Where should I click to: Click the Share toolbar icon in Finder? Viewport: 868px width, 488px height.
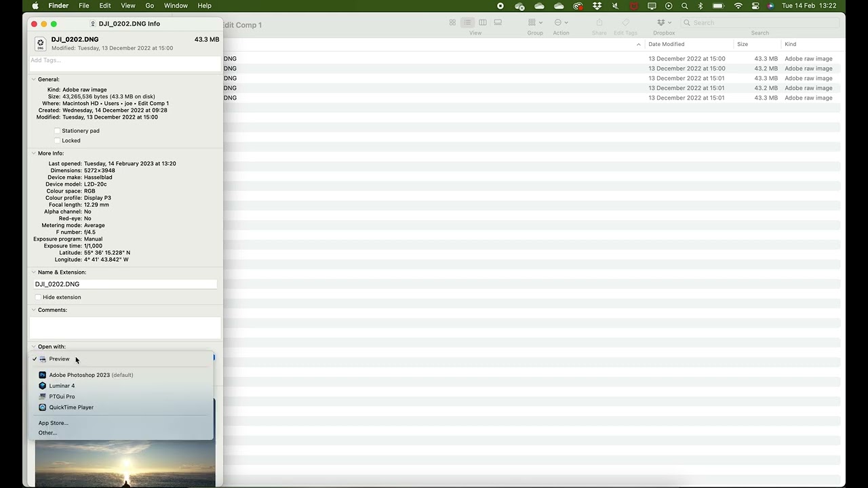(599, 22)
